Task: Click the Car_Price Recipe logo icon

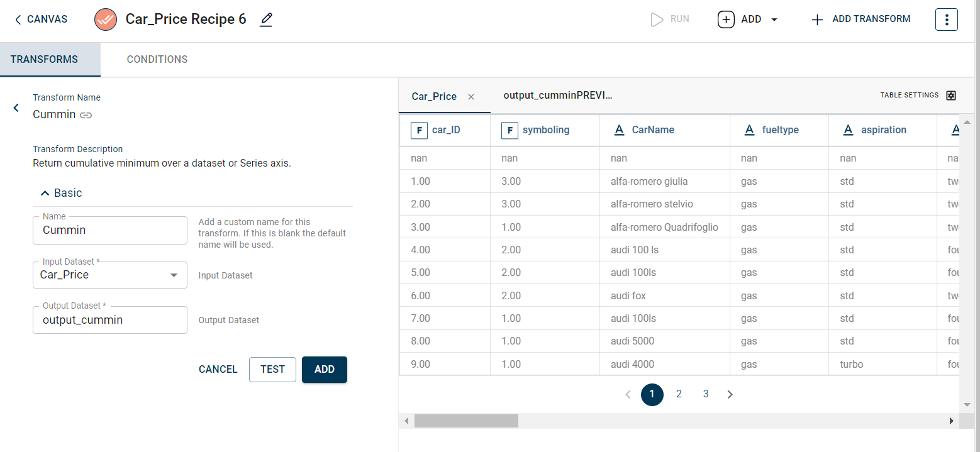Action: click(106, 19)
